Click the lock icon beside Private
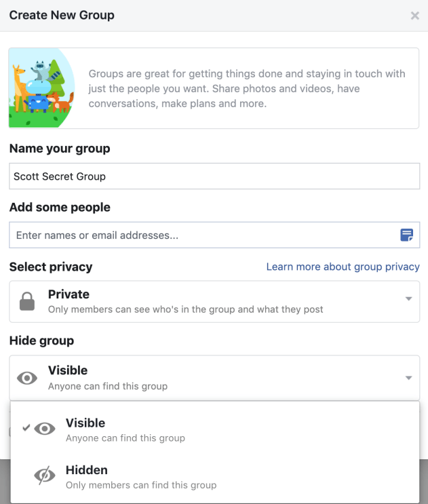 click(x=27, y=301)
